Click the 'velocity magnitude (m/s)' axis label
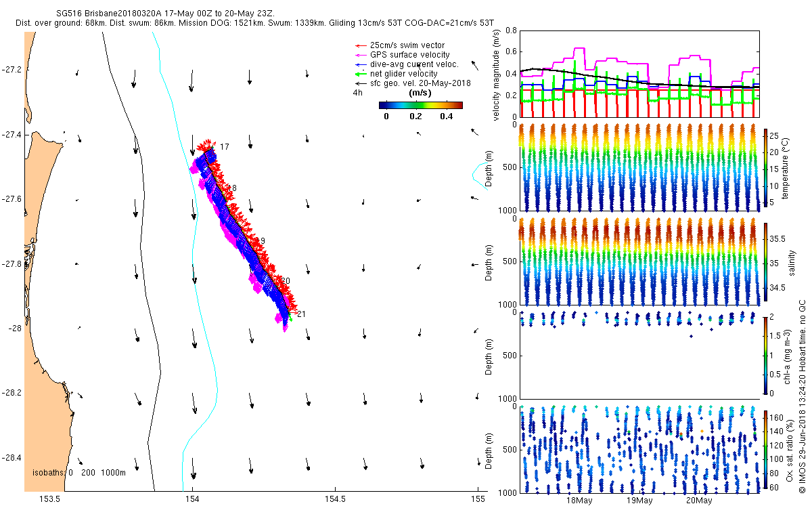The height and width of the screenshot is (508, 812). (x=497, y=75)
